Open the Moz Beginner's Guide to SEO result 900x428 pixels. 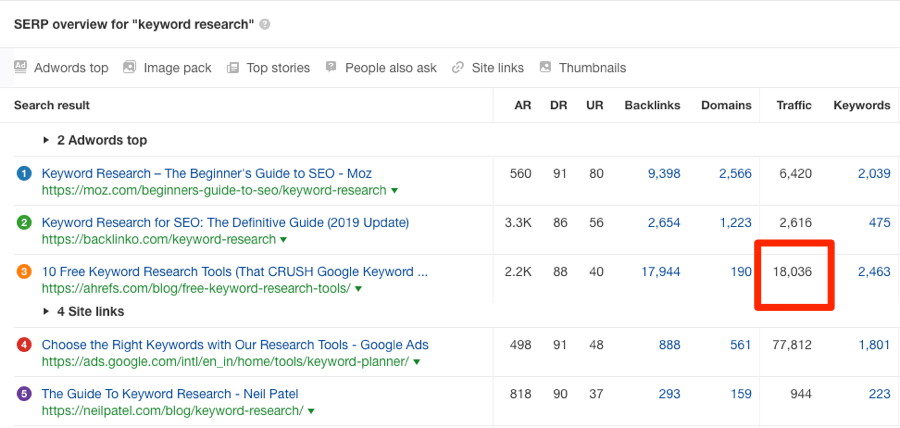click(207, 173)
